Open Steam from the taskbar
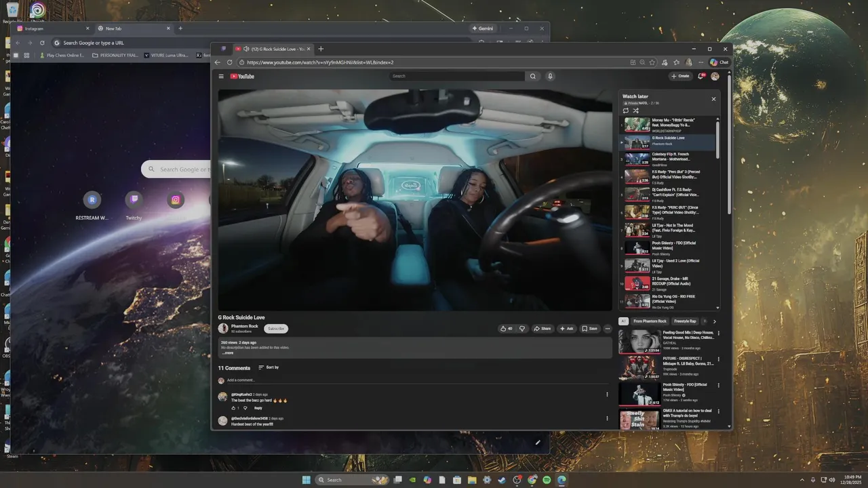The image size is (868, 488). pos(501,480)
